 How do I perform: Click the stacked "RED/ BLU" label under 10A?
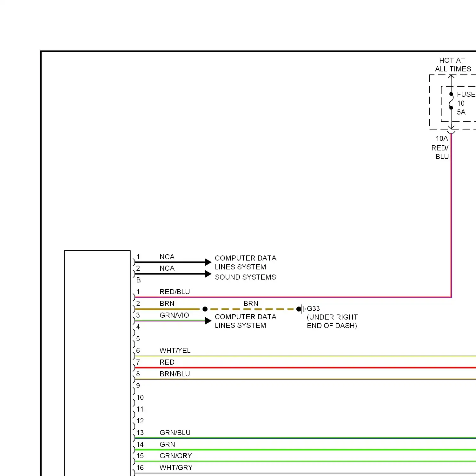coord(440,152)
